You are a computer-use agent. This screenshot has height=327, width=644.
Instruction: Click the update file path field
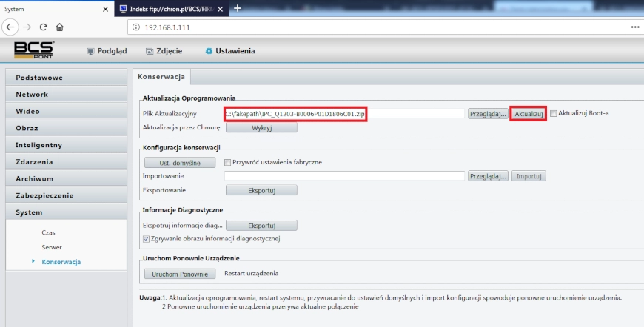(x=344, y=114)
